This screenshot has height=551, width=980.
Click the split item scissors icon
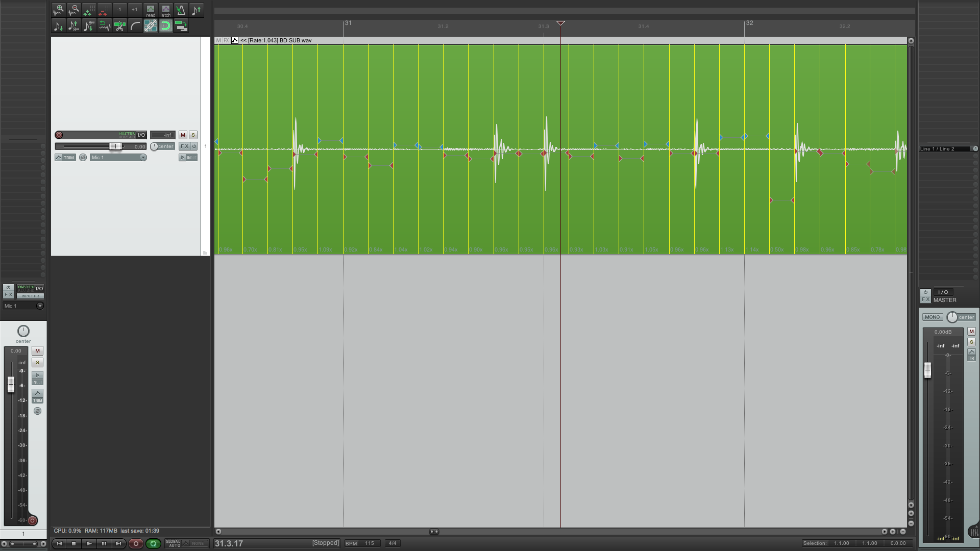120,26
